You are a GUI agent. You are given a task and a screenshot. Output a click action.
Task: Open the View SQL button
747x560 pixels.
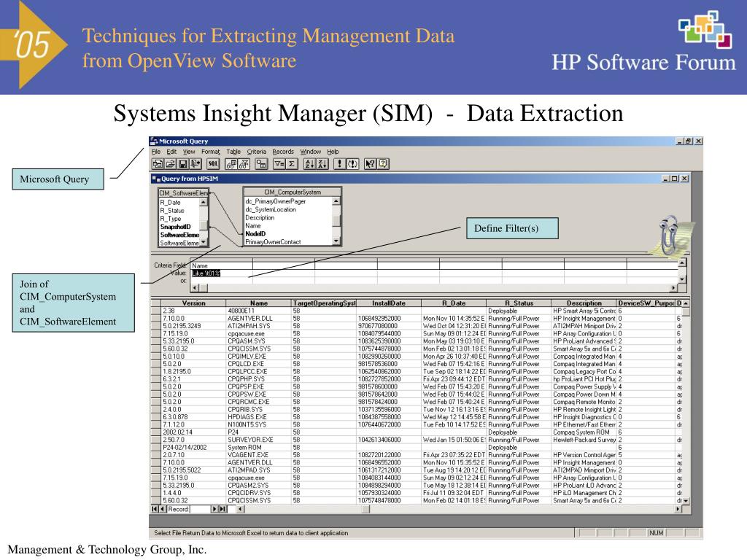tap(213, 164)
